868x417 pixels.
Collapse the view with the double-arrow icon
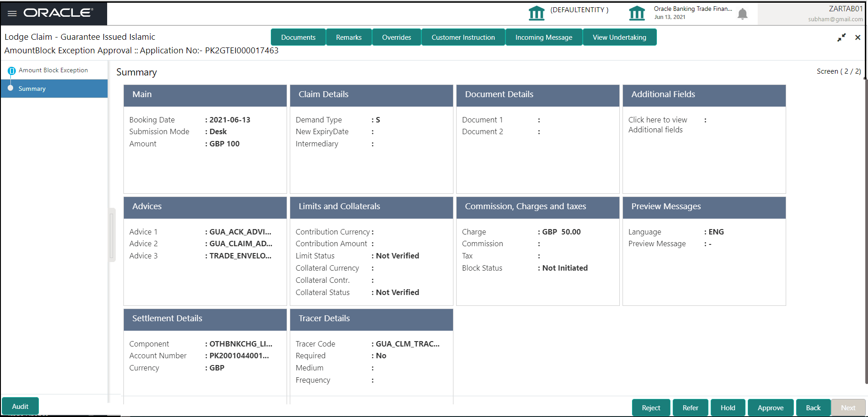842,37
